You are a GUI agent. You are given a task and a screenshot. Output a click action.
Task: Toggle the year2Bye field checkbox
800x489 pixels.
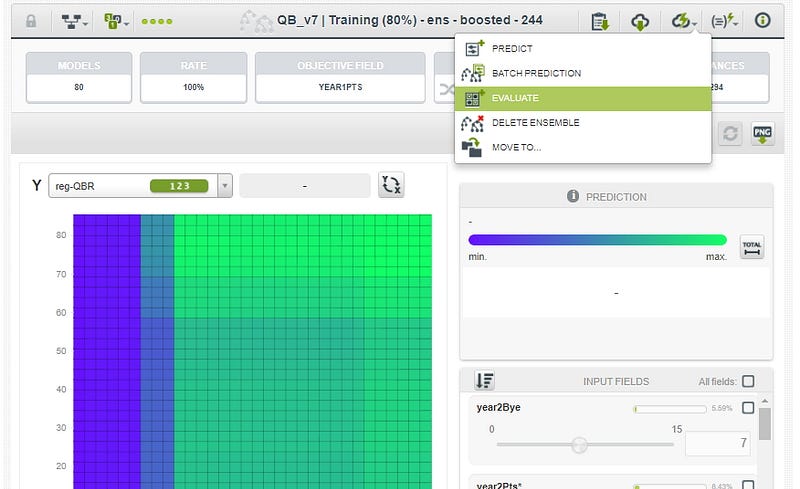tap(748, 408)
